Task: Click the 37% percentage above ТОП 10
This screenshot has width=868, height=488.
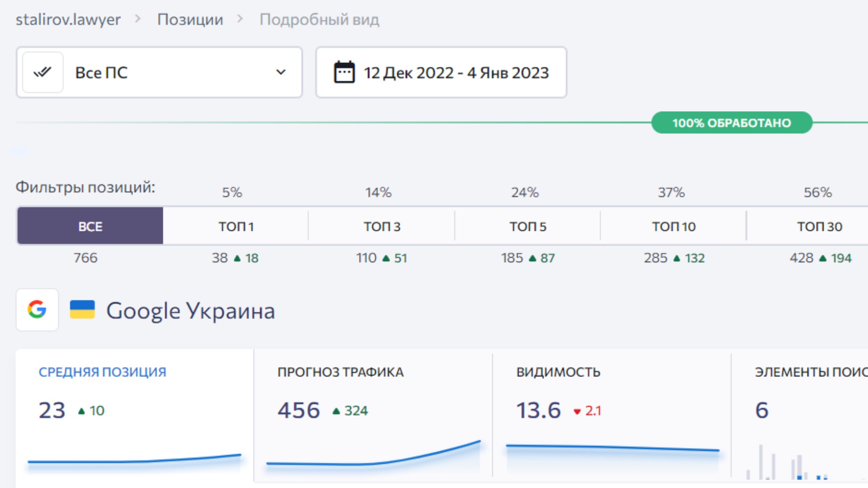Action: point(671,192)
